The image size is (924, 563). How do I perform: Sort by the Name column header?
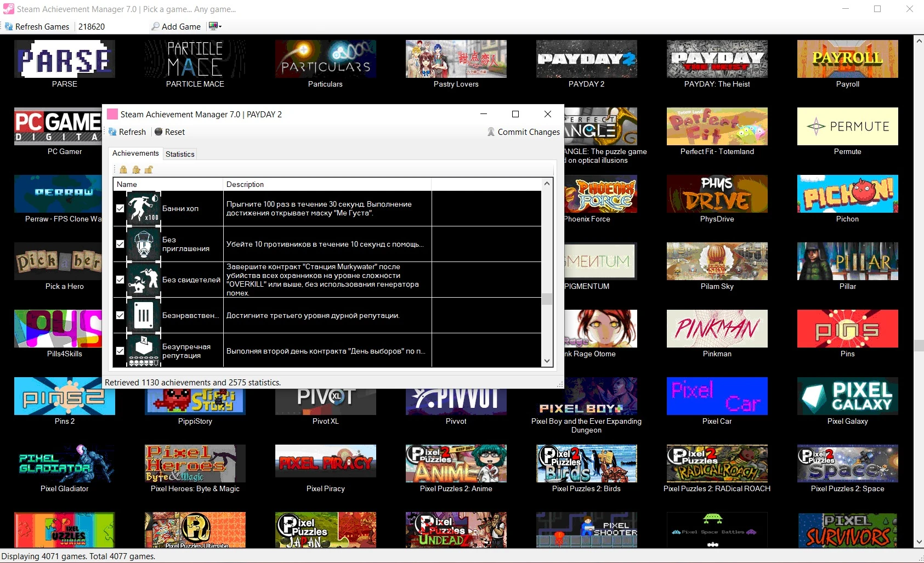[168, 184]
